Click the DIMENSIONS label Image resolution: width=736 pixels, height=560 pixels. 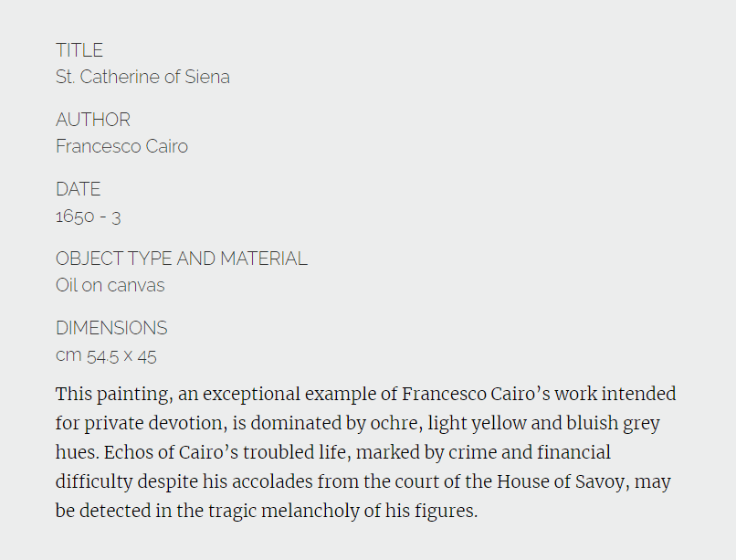click(111, 328)
